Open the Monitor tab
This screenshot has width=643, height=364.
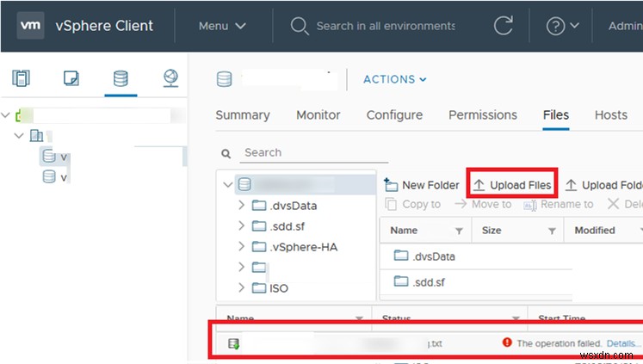click(318, 115)
